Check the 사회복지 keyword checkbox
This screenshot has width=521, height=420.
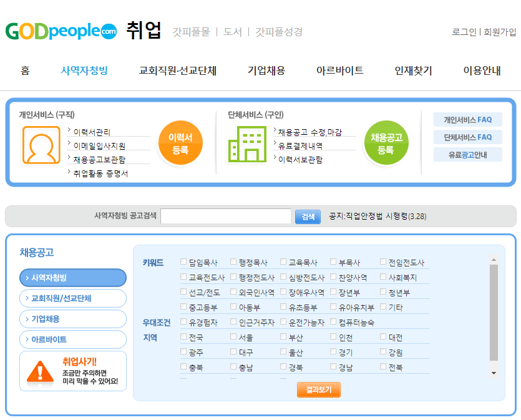click(x=383, y=276)
